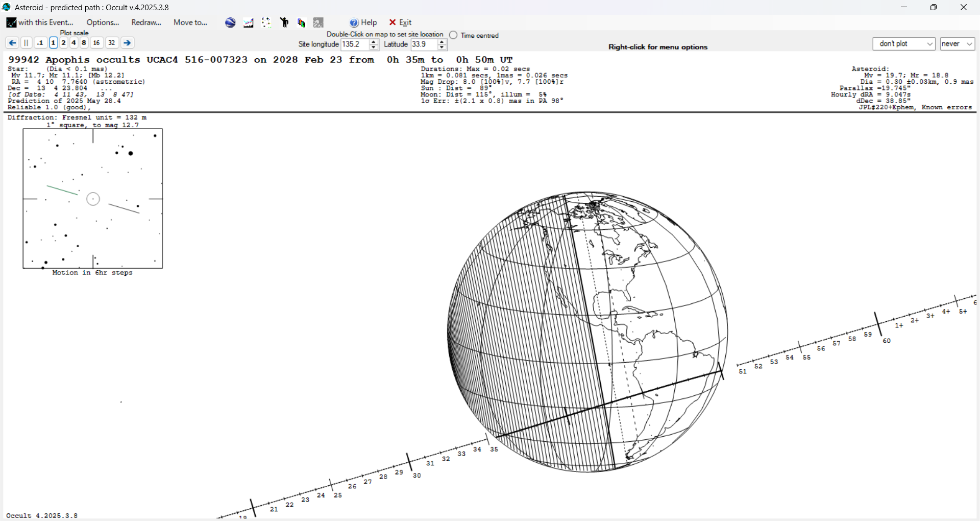Image resolution: width=980 pixels, height=521 pixels.
Task: Click the time tick label 30 on path
Action: tap(417, 476)
